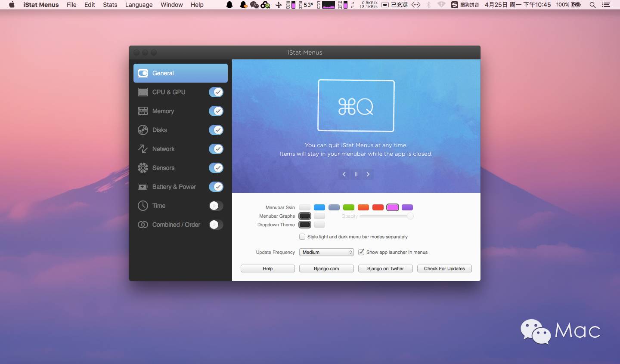Open the Time section

pyautogui.click(x=159, y=206)
